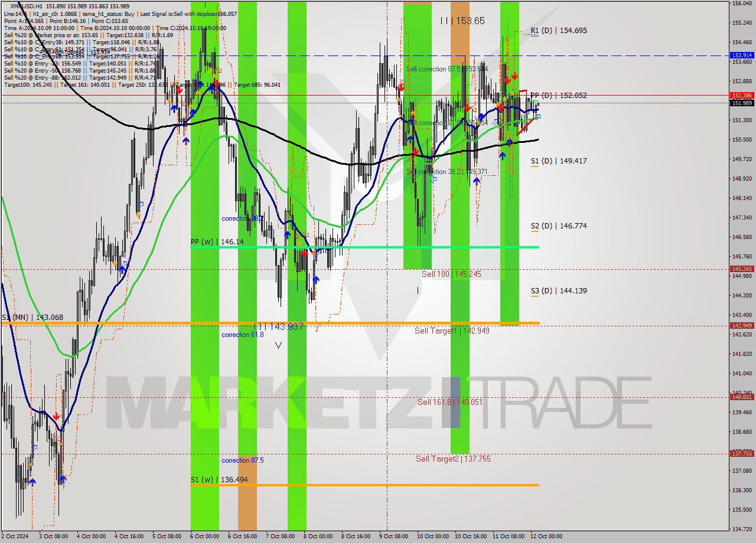Click the '| | | 153.65' wave label
Viewport: 756px width, 543px height.
(x=462, y=21)
